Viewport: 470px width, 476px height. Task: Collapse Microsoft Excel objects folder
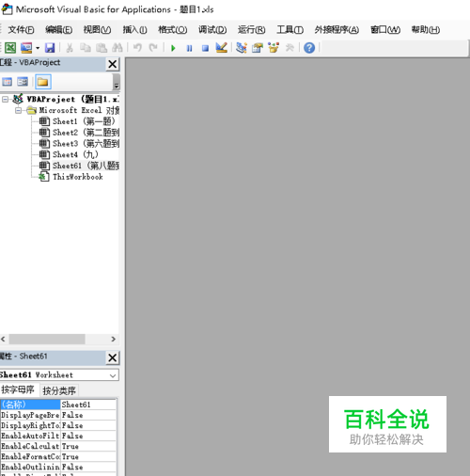(x=18, y=110)
